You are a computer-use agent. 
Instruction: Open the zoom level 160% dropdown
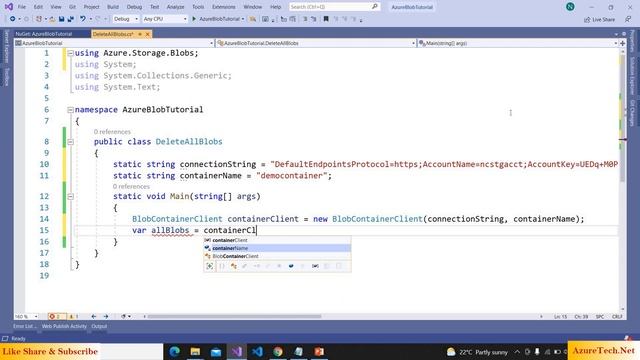(26, 316)
